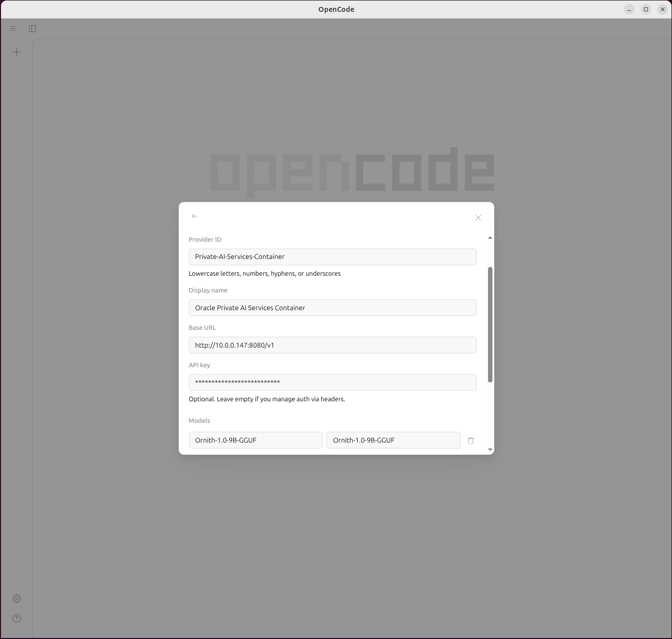Viewport: 672px width, 639px height.
Task: Click the 'Models' section label
Action: [199, 421]
